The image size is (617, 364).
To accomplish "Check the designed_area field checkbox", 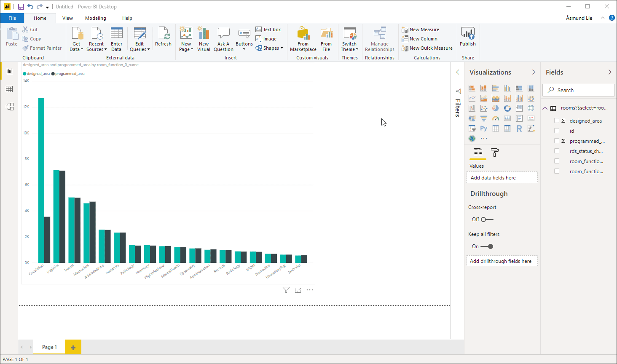I will coord(556,120).
